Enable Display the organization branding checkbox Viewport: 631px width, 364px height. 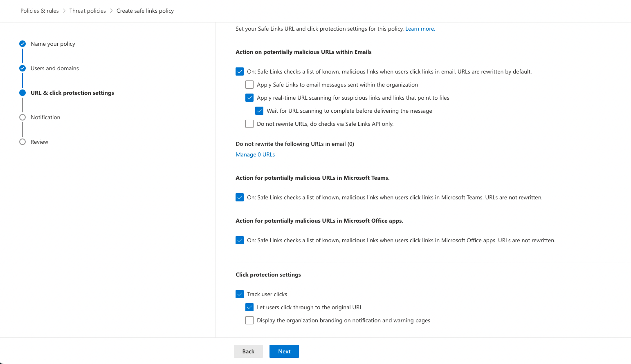click(249, 320)
